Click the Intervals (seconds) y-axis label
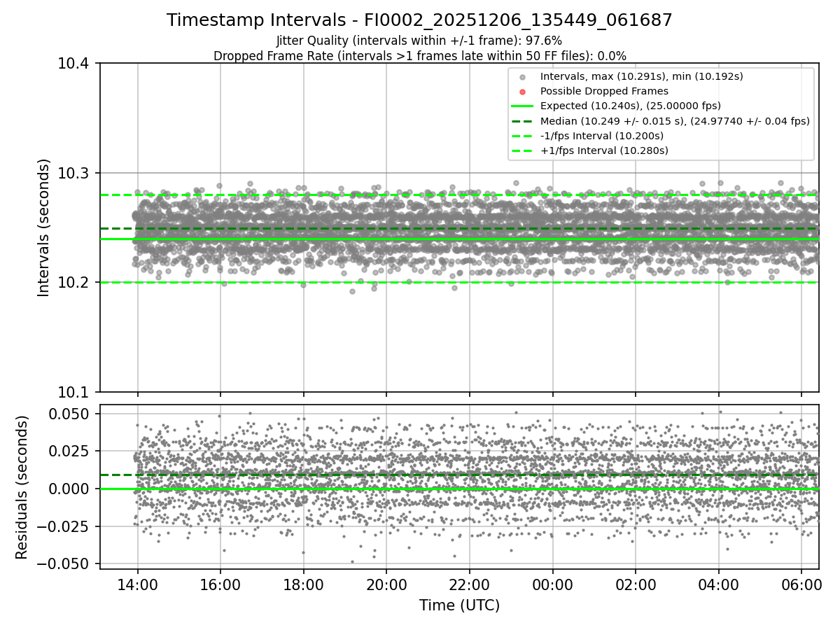The width and height of the screenshot is (840, 630). (44, 227)
